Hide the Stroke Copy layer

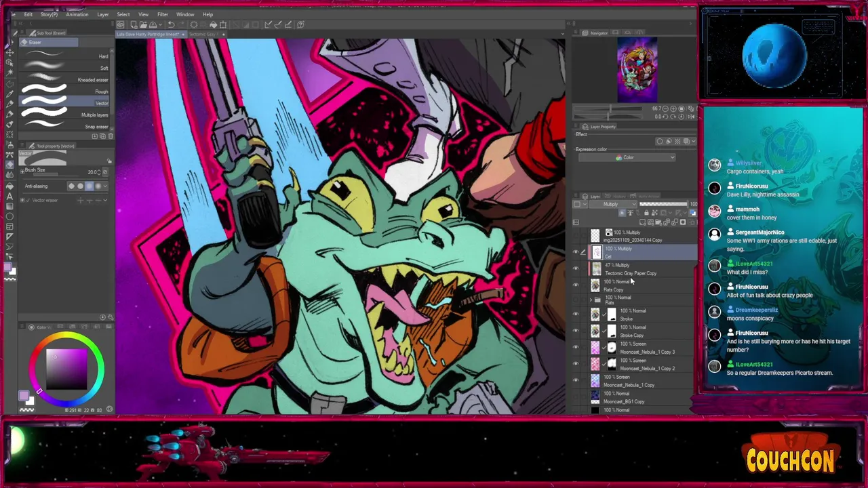(576, 331)
